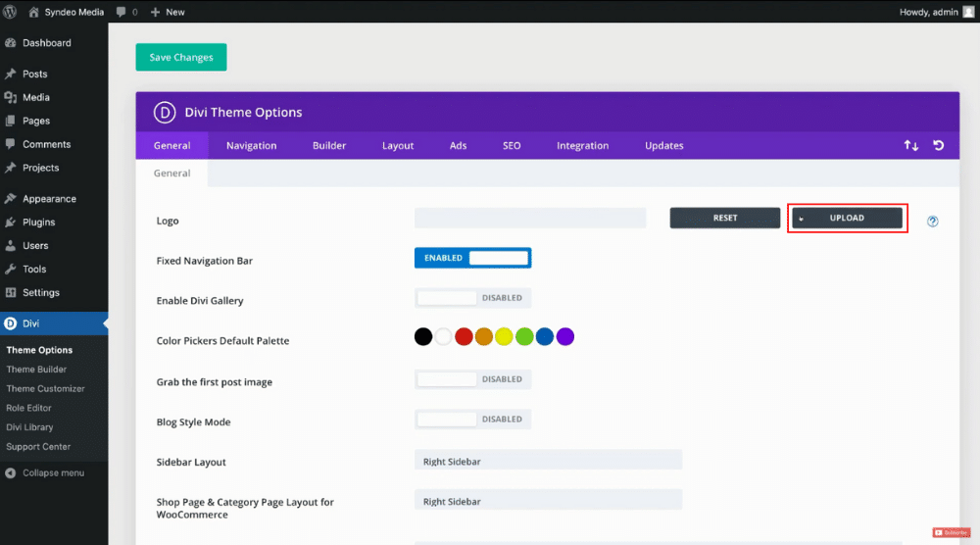Screen dimensions: 980x545
Task: Select the top General tab
Action: pos(171,146)
